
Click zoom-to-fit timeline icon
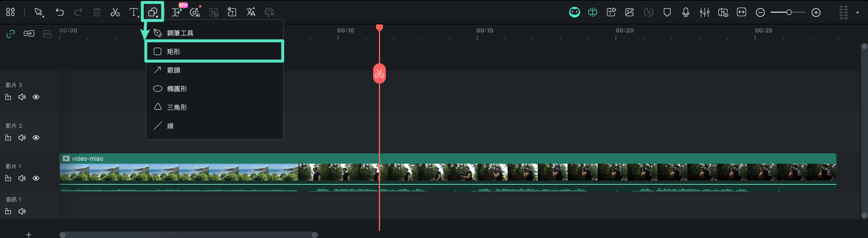click(x=741, y=12)
